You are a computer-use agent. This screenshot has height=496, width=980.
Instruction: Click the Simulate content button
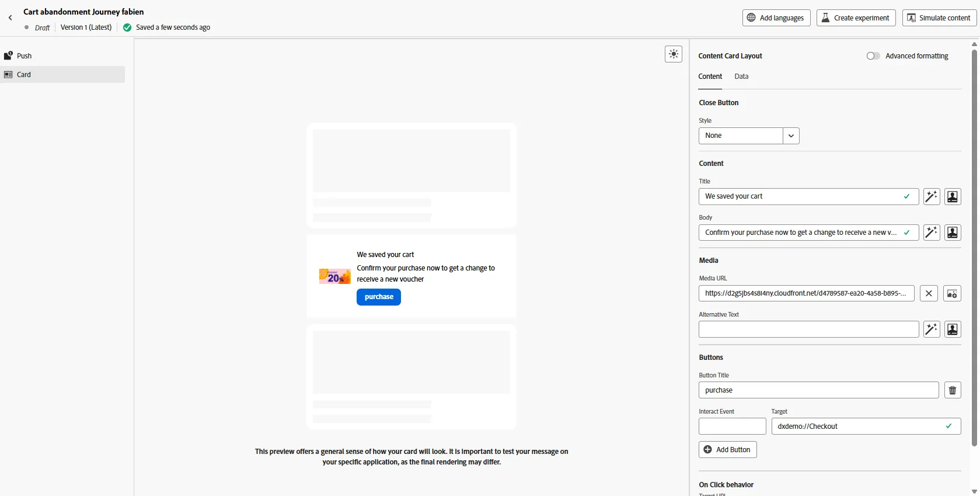point(939,18)
